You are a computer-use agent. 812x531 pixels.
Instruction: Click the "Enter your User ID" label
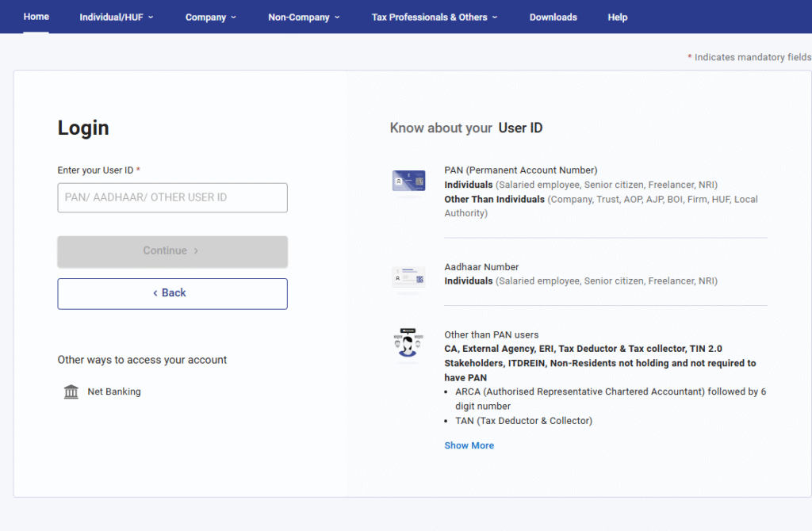pyautogui.click(x=96, y=170)
